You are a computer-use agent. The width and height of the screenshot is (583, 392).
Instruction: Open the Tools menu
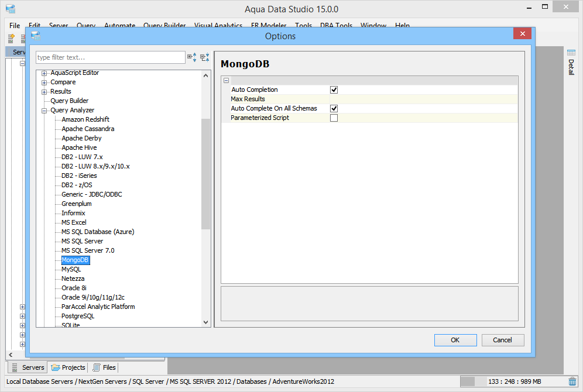[303, 25]
